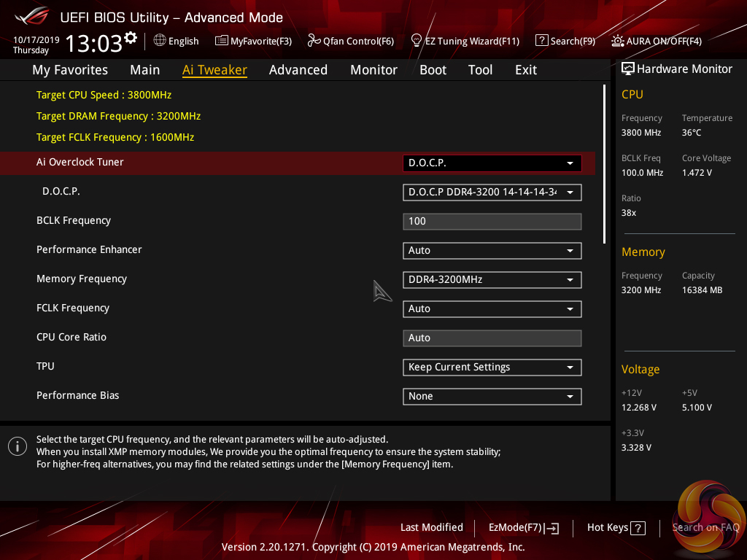Click the Core Voltage 1.472 V value
This screenshot has width=747, height=560.
tap(697, 173)
